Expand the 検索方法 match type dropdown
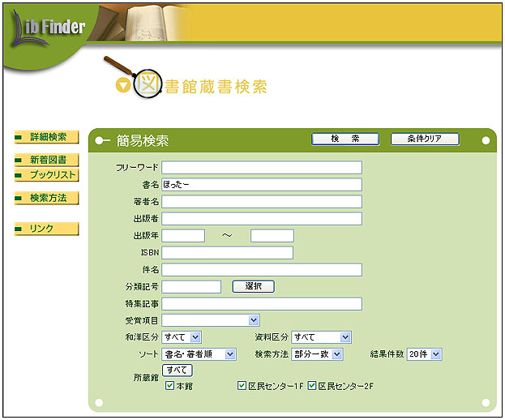This screenshot has height=420, width=505. point(317,354)
